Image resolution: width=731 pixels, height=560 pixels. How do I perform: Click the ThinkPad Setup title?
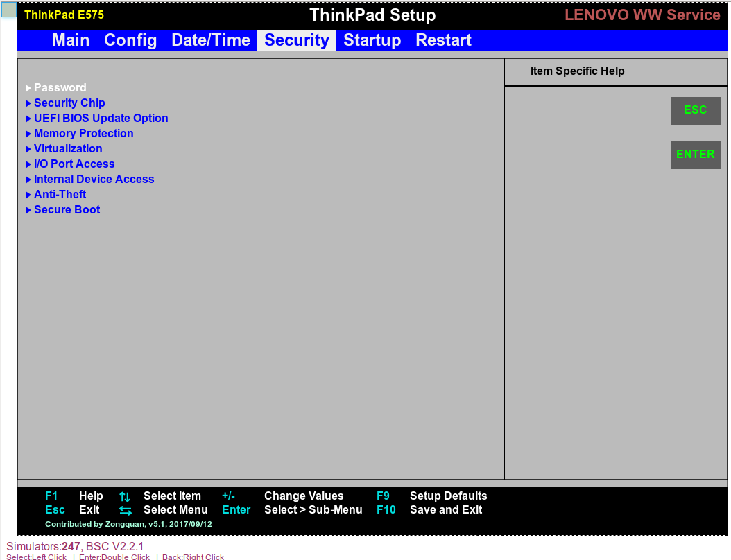tap(372, 15)
